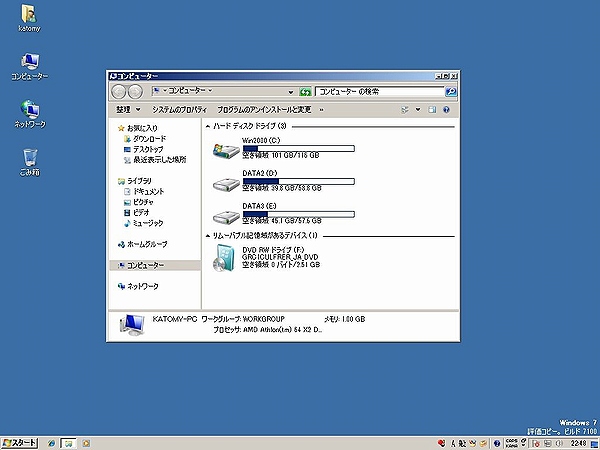Click the computer icon in details pane
600x450 pixels.
(132, 325)
